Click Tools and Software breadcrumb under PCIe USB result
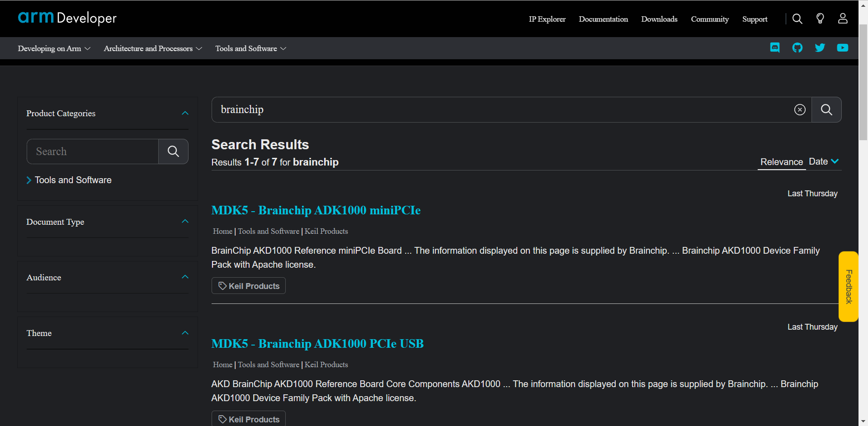The width and height of the screenshot is (868, 426). pyautogui.click(x=269, y=364)
